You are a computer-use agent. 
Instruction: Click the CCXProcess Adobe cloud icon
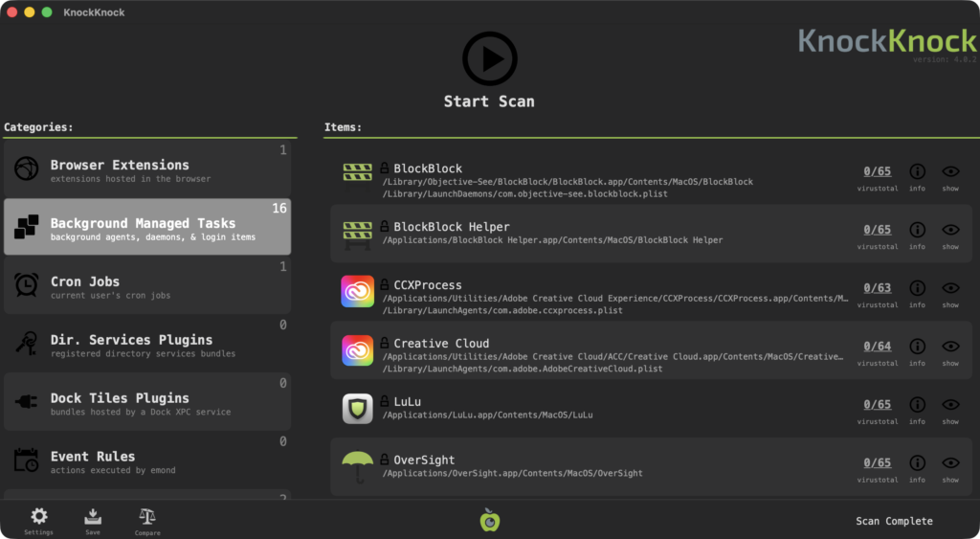[x=358, y=291]
